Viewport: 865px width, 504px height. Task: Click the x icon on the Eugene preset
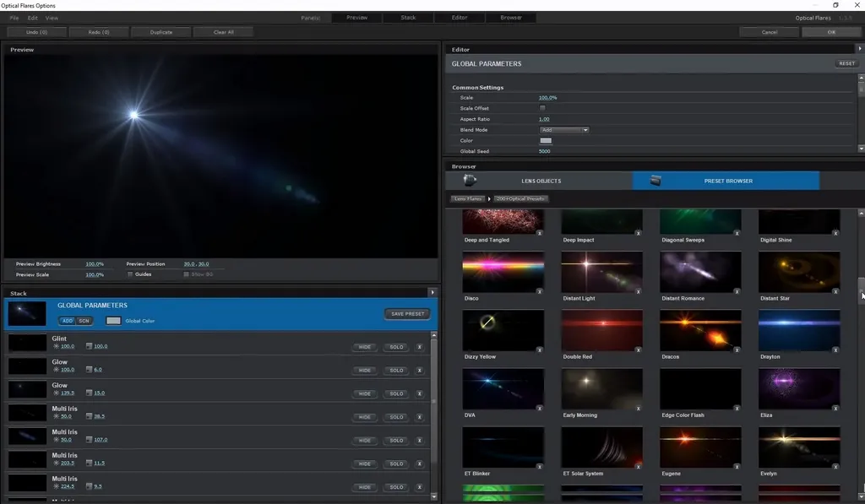[x=737, y=467]
